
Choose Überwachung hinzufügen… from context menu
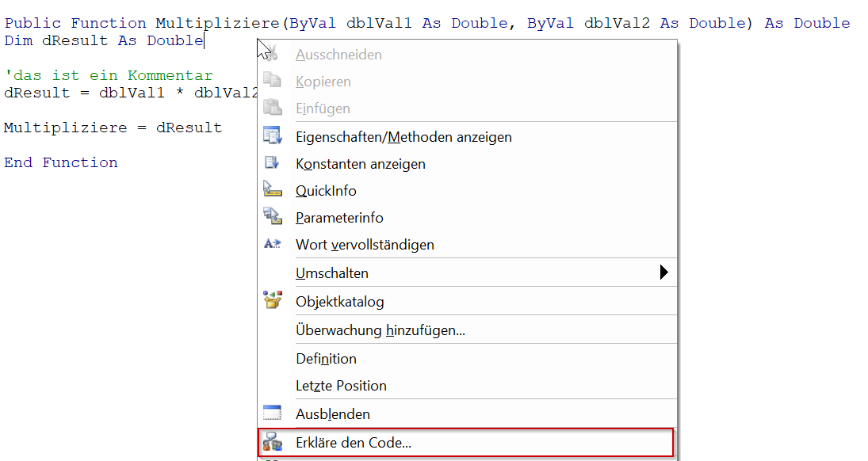click(x=467, y=330)
